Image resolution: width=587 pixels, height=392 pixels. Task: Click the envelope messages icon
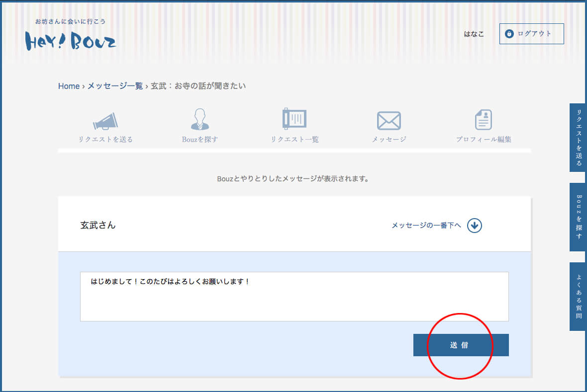click(x=389, y=121)
